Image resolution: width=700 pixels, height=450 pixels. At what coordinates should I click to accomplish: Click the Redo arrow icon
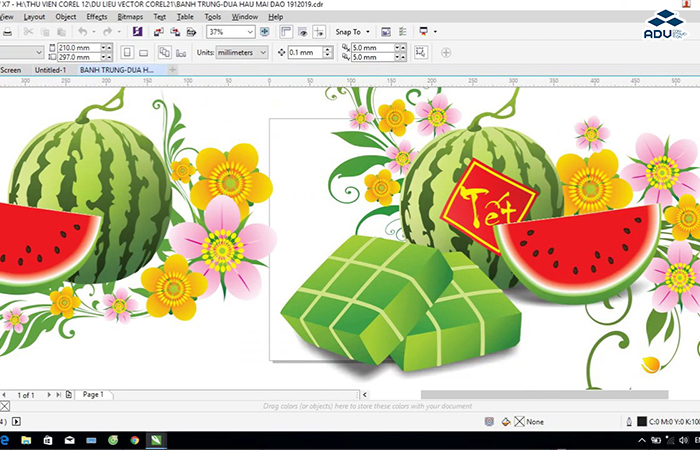point(108,32)
